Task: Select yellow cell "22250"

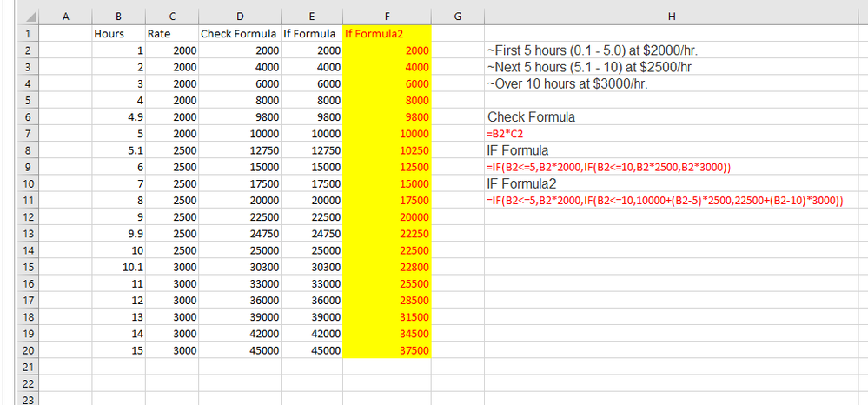Action: click(387, 233)
